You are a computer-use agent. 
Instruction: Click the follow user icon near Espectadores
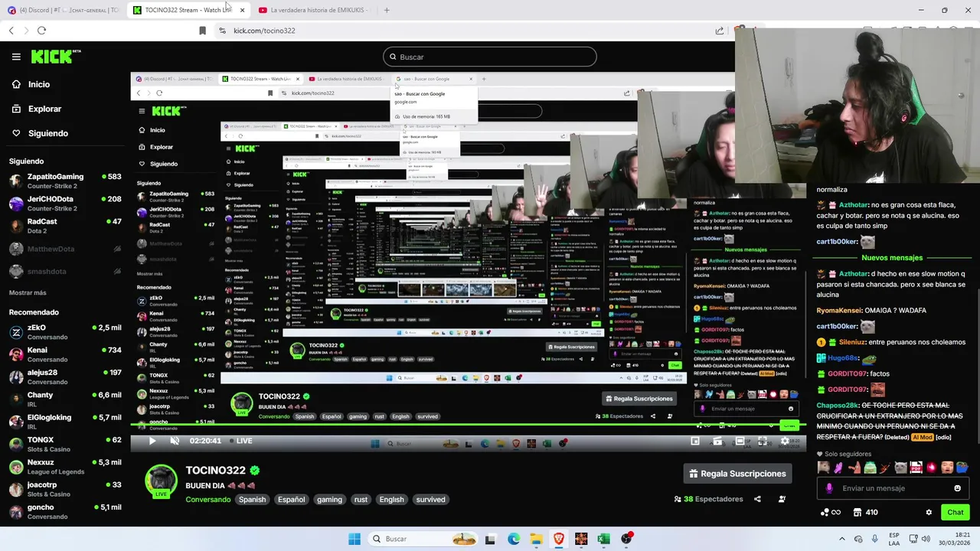(782, 499)
